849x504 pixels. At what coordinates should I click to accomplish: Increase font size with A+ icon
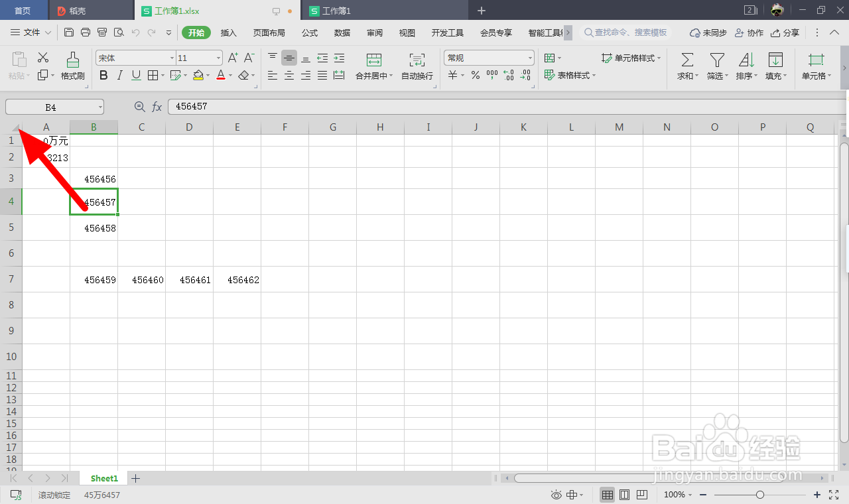[233, 58]
